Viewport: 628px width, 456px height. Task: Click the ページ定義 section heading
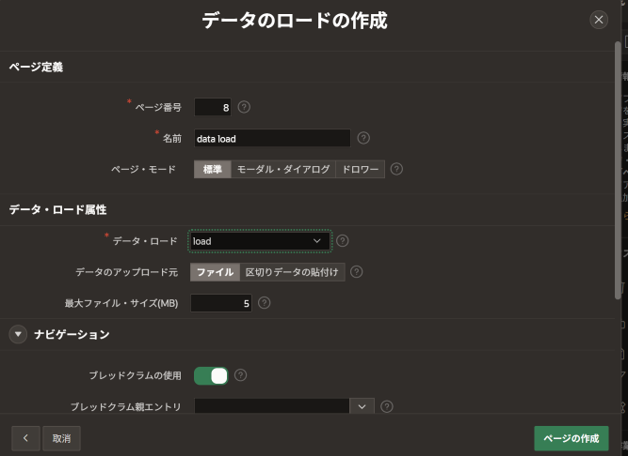36,67
